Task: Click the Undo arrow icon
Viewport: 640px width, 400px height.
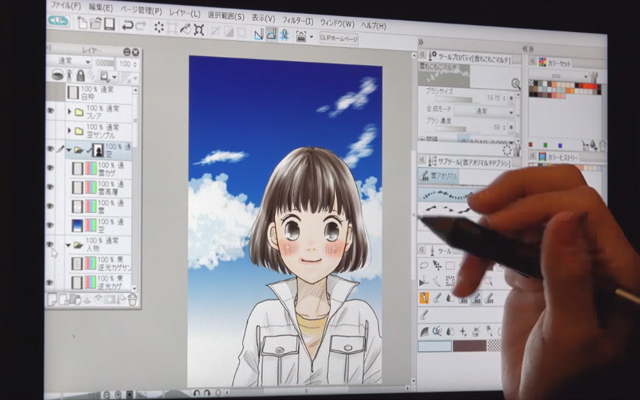Action: click(127, 24)
